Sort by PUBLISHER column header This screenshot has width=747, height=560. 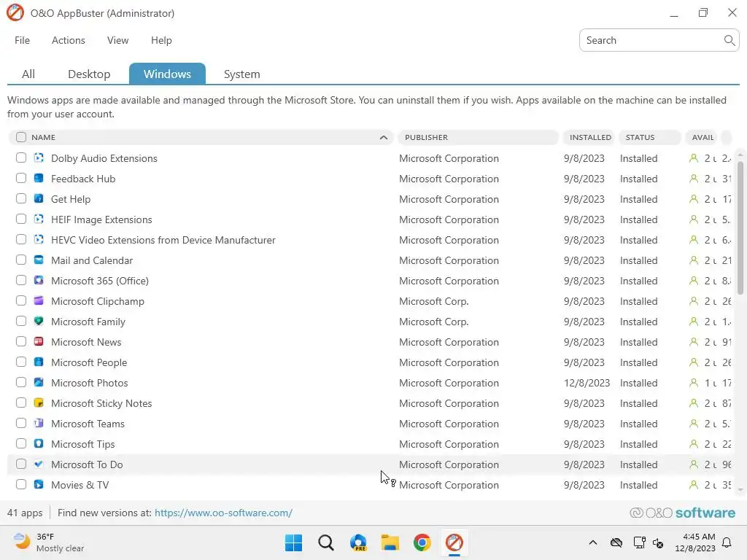pos(478,137)
